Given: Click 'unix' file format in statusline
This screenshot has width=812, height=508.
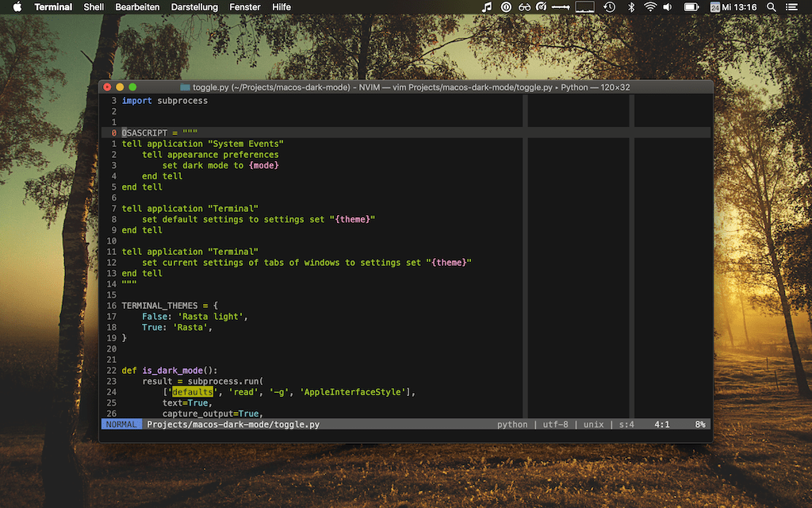Looking at the screenshot, I should [x=593, y=424].
